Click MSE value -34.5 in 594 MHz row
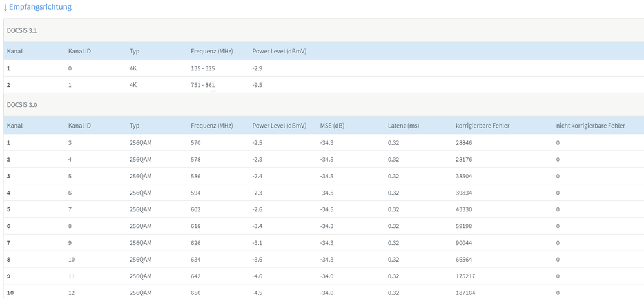This screenshot has height=299, width=644. [x=327, y=193]
